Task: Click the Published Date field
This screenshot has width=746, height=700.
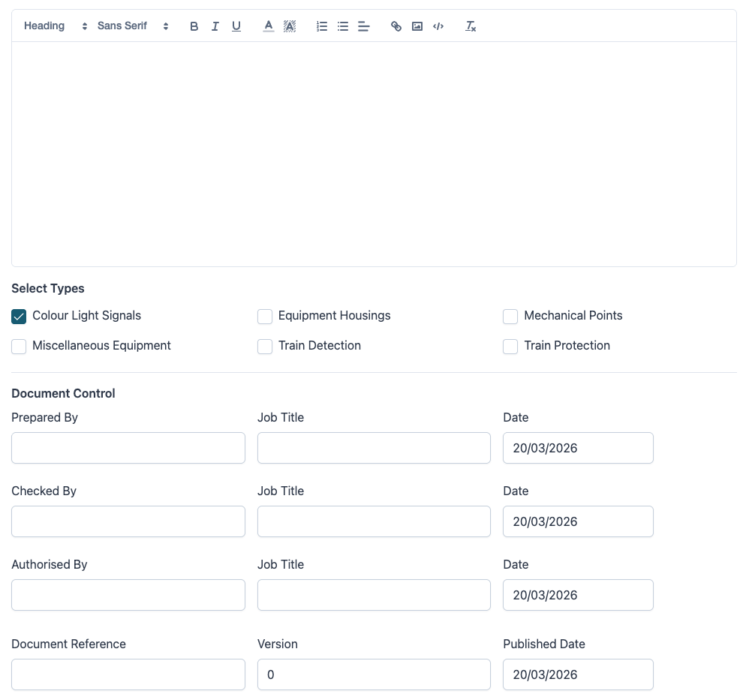Action: [x=578, y=674]
